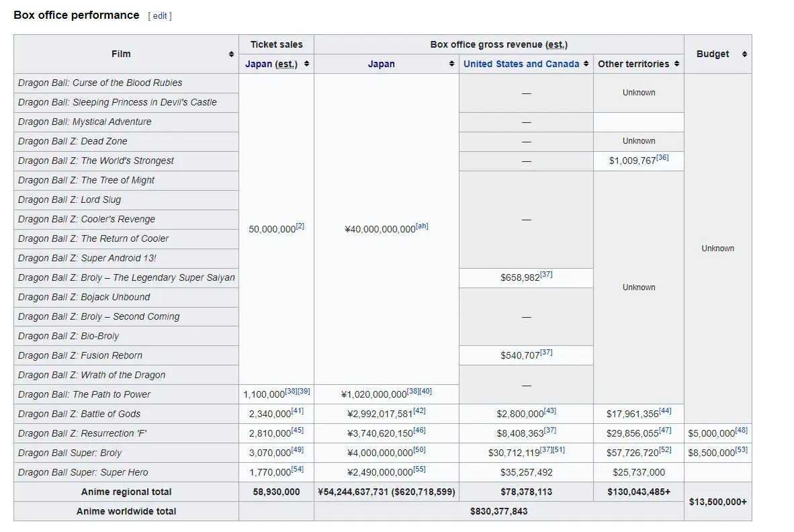Open footnote [ah] next to ¥40,000,000,000

422,226
